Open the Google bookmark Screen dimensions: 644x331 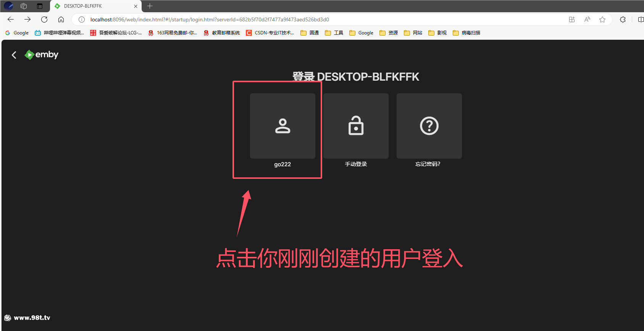[17, 33]
